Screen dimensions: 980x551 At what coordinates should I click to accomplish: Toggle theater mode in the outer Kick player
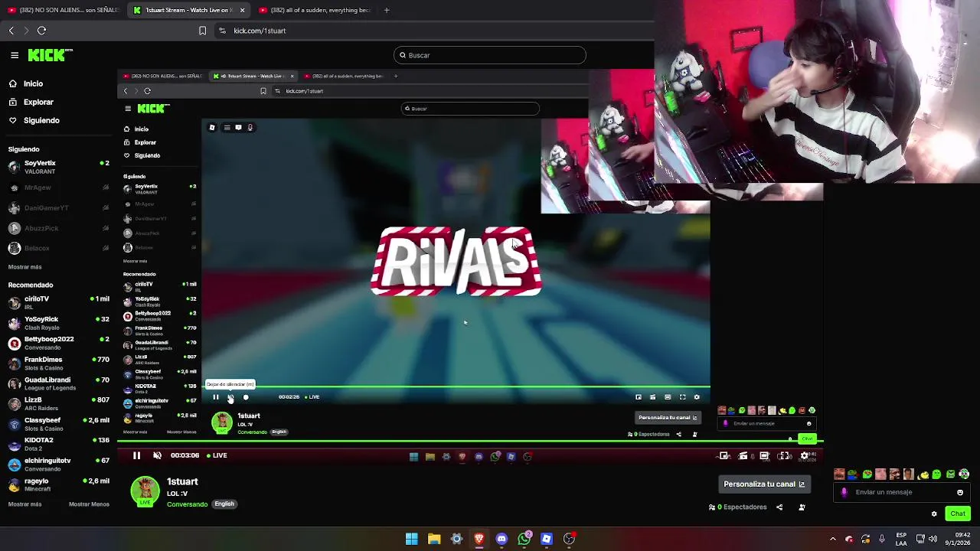pos(764,455)
